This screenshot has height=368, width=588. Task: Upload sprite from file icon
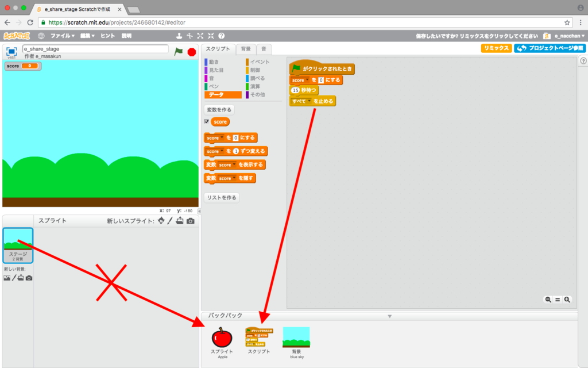pos(180,220)
